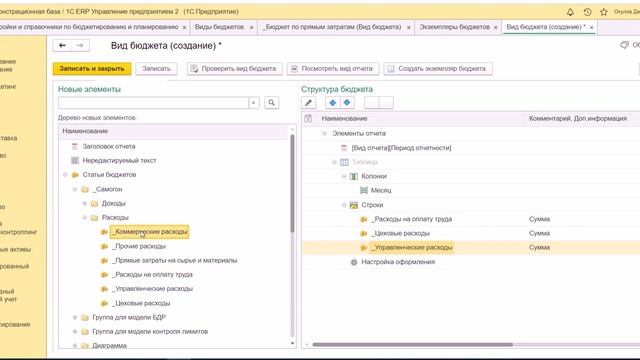The height and width of the screenshot is (360, 640).
Task: Click the down arrow of tree scrollbar
Action: coord(292,344)
